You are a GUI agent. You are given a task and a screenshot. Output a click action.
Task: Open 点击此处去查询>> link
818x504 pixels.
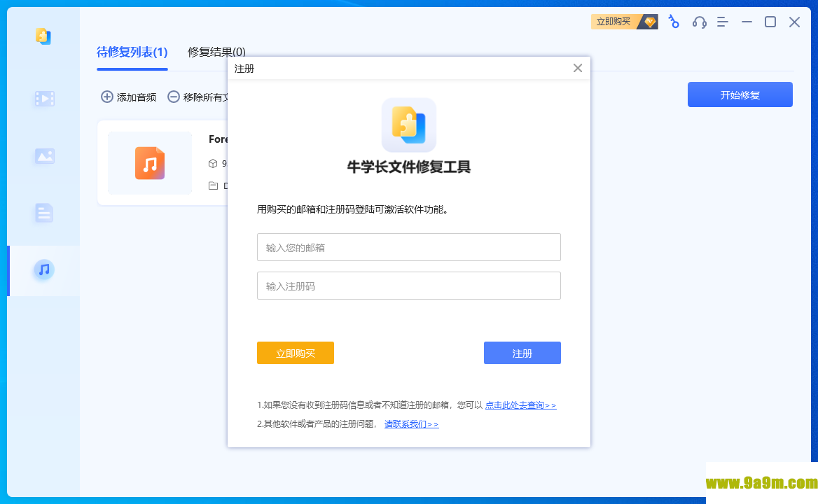pos(520,405)
